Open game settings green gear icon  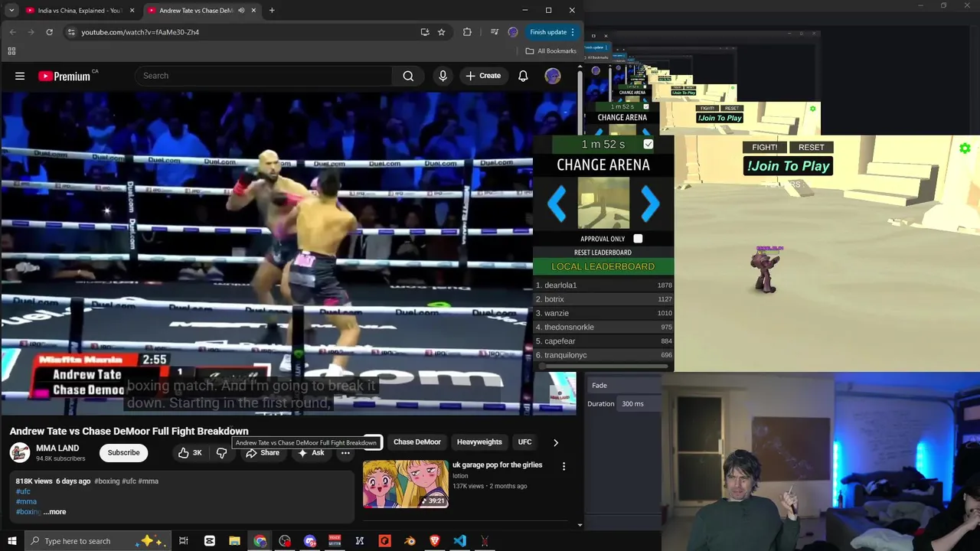click(965, 148)
